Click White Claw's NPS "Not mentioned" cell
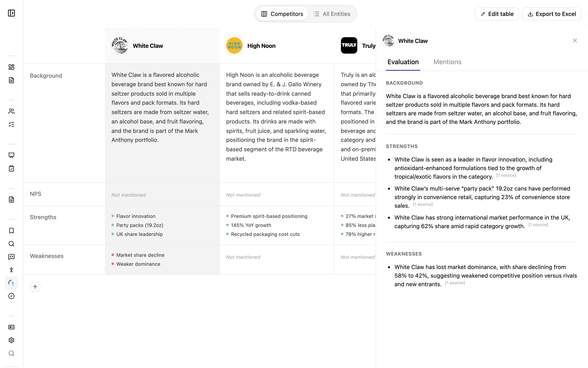The image size is (588, 368). 129,195
